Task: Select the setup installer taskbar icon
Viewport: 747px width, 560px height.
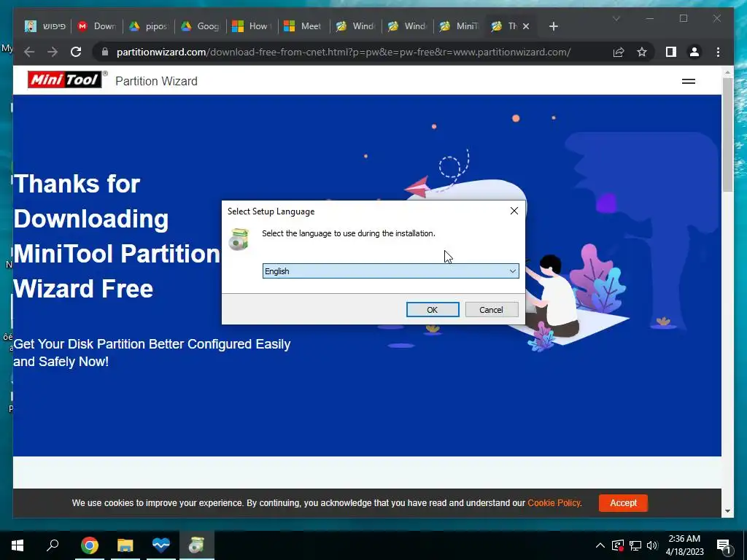Action: tap(196, 545)
